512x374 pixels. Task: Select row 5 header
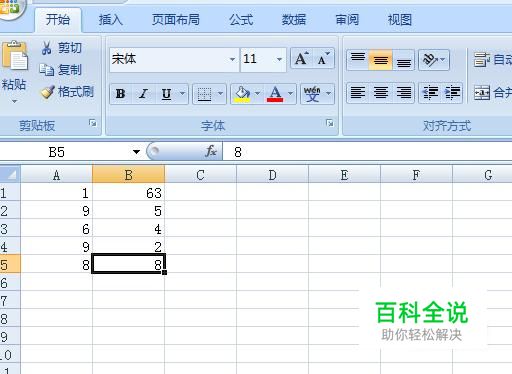coord(10,265)
